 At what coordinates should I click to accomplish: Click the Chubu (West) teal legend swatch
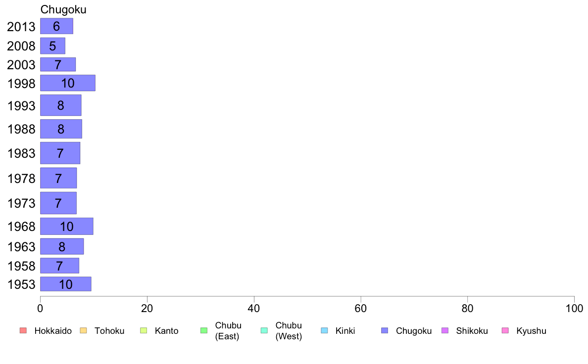pos(264,330)
